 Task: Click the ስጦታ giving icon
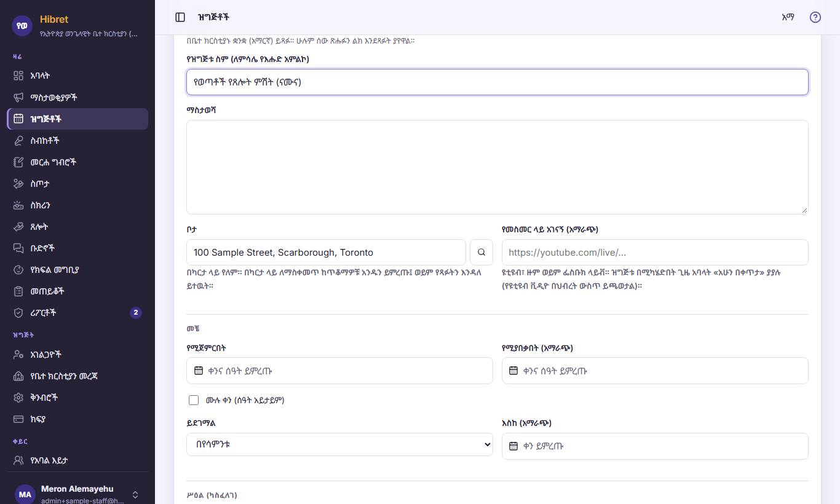[x=18, y=183]
